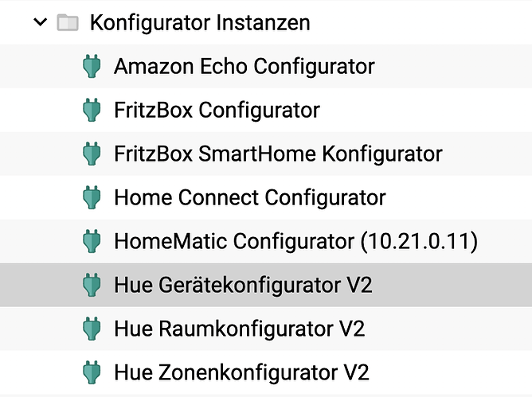
Task: Open Amazon Echo Configurator instance
Action: coord(244,66)
